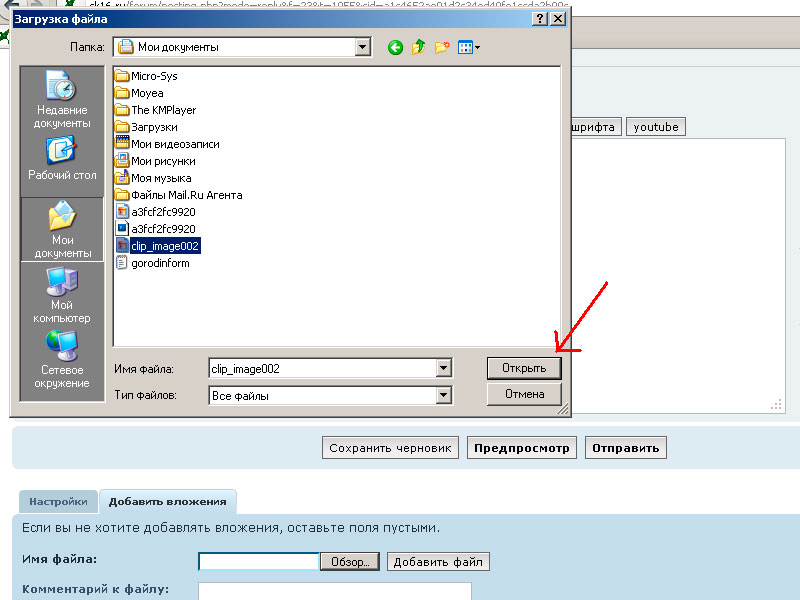Click the Обзор... browse button
Screen dimensions: 800x600
[x=350, y=562]
